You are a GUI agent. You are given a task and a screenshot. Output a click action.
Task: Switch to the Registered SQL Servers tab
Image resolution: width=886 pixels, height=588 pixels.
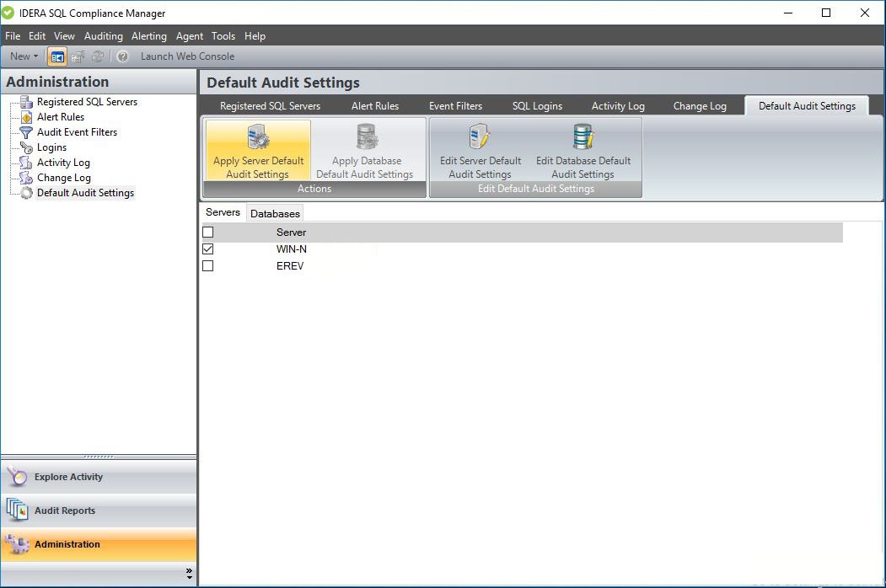(x=270, y=106)
